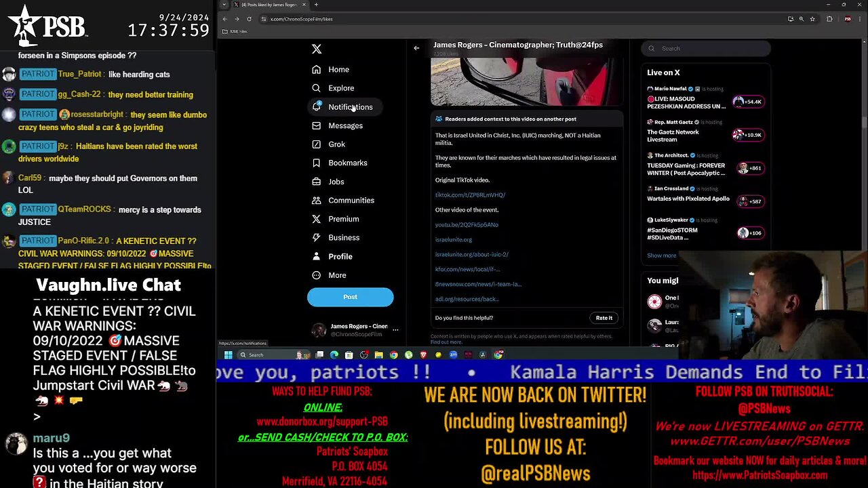Open LukeSlywaker #SanDiegoSTORM live item
868x488 pixels.
[x=706, y=229]
